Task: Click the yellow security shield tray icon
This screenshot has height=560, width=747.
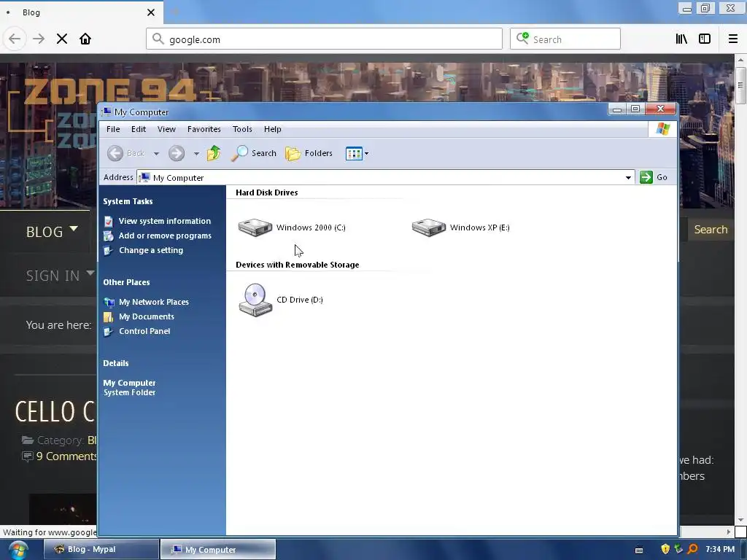Action: [x=665, y=549]
